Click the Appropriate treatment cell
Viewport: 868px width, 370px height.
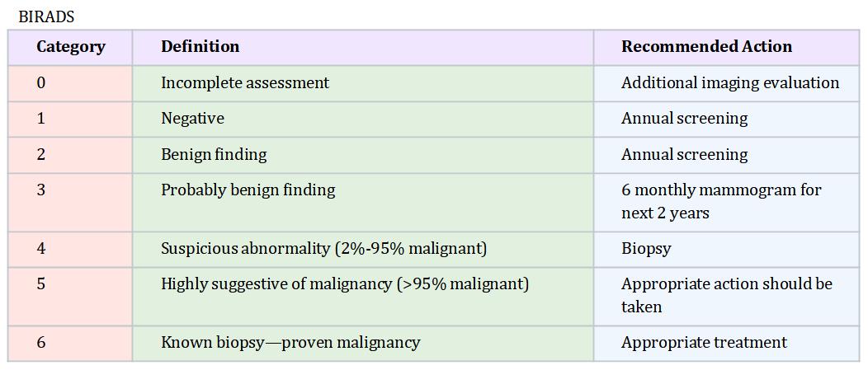click(727, 344)
